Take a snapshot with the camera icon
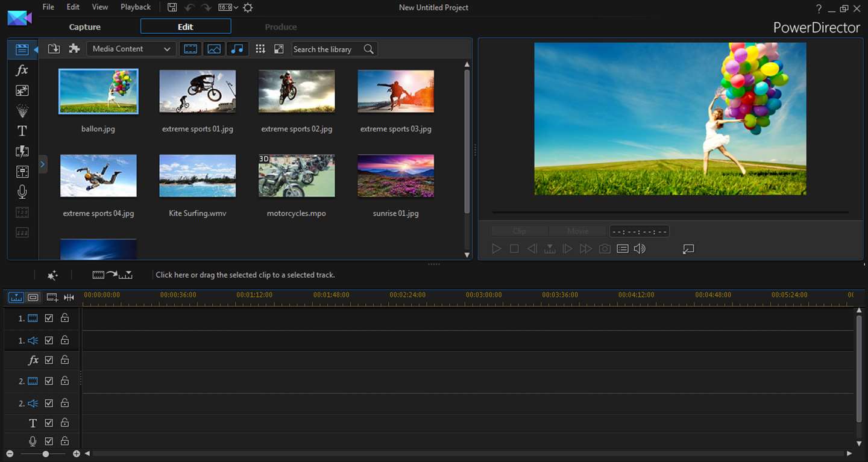Image resolution: width=868 pixels, height=462 pixels. (x=604, y=249)
